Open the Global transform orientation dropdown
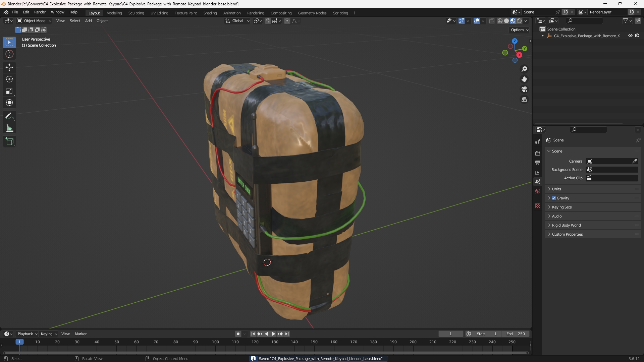Viewport: 644px width, 362px height. coord(237,21)
